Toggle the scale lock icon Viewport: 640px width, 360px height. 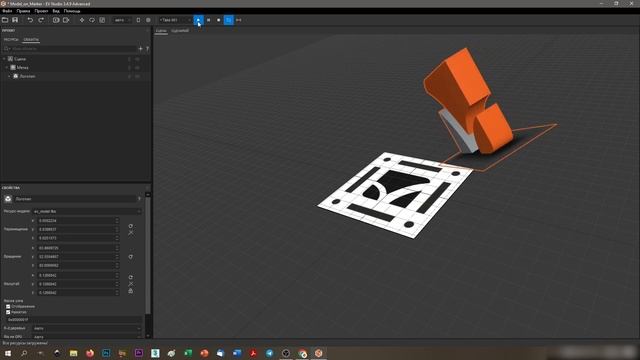click(x=131, y=291)
